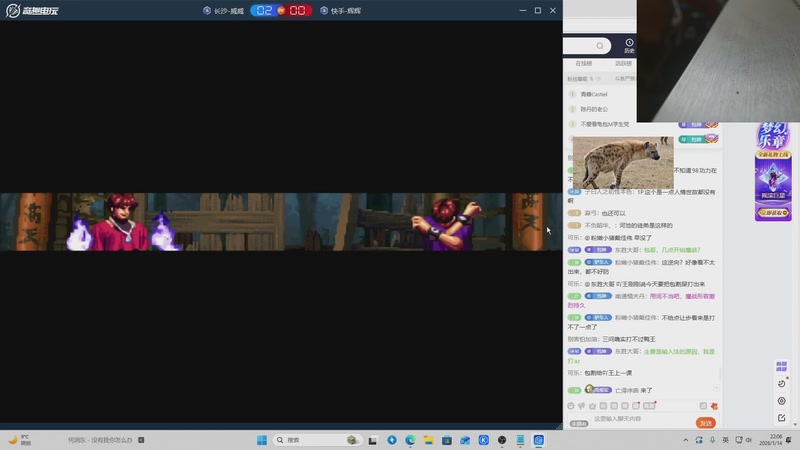
Task: Open Microsoft Edge from the taskbar
Action: (410, 440)
